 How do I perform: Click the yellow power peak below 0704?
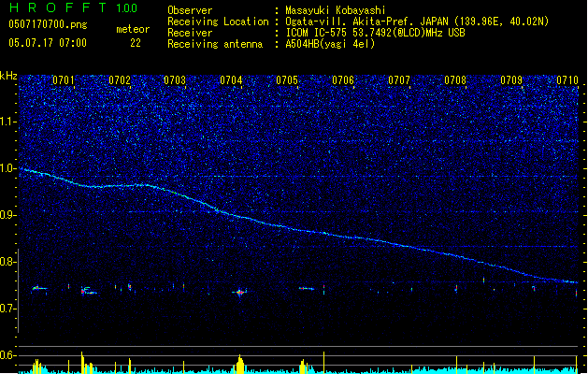240,364
